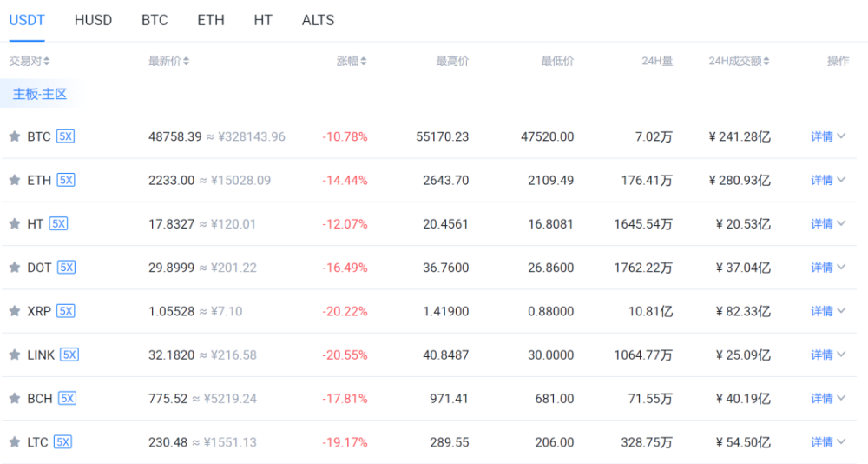Screen dimensions: 868x464
Task: Click the 24H量 column header
Action: (x=657, y=61)
